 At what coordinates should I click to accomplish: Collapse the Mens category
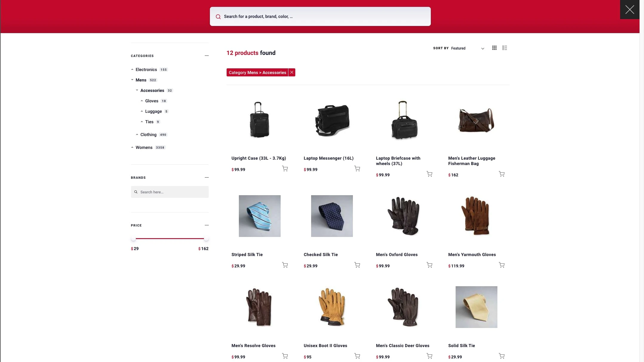132,80
